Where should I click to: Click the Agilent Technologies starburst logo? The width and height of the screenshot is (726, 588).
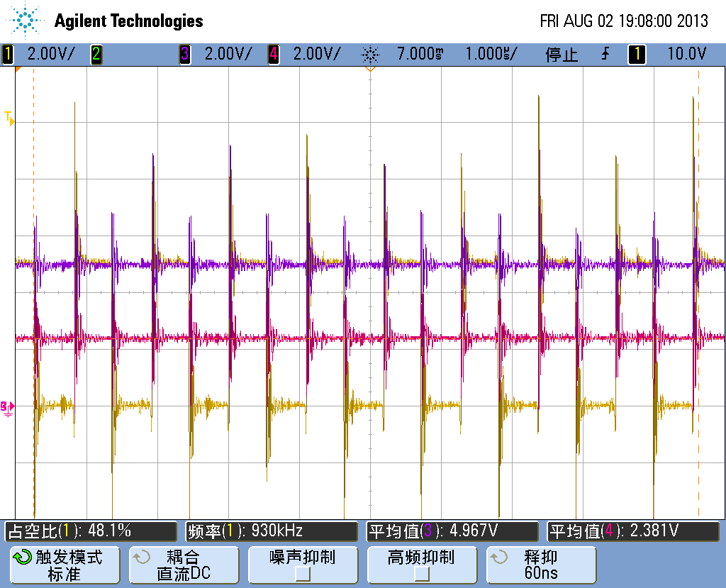click(x=25, y=20)
